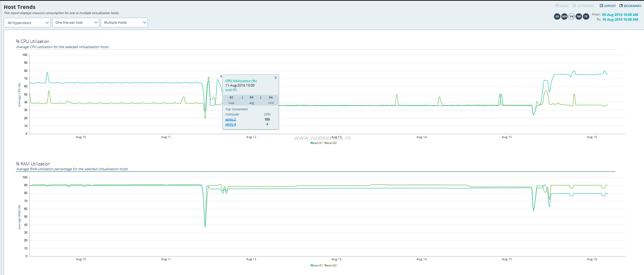Toggle esxi-01 in CPU chart legend

coord(316,143)
